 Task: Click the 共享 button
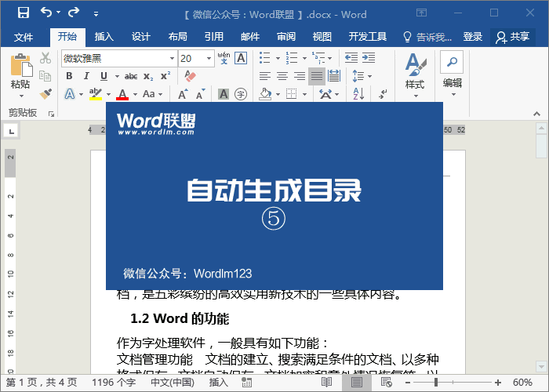513,37
